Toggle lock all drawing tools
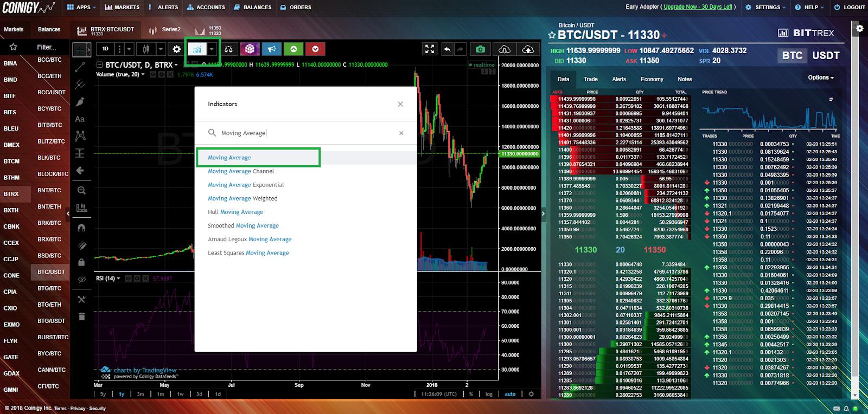Viewport: 868px width, 414px height. click(x=81, y=262)
